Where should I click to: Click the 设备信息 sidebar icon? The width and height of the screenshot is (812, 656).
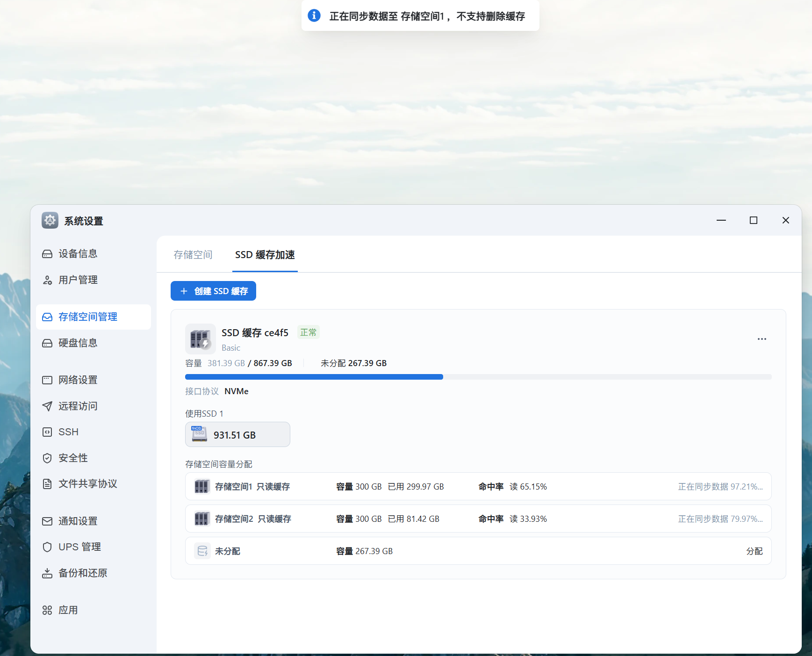click(x=47, y=254)
